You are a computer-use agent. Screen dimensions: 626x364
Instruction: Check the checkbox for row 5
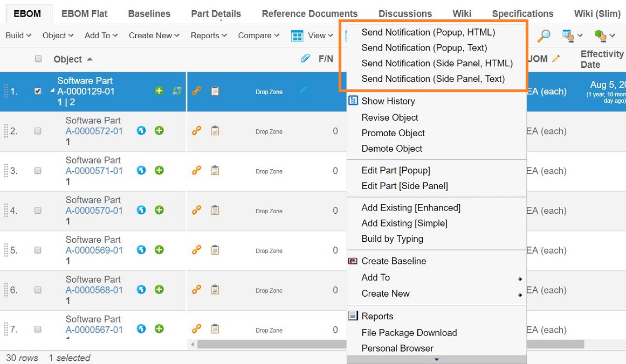(38, 250)
